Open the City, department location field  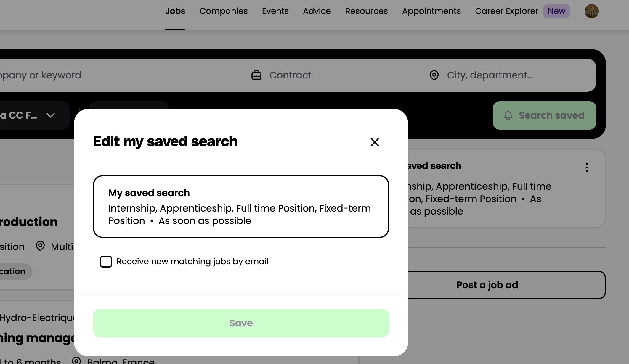490,75
